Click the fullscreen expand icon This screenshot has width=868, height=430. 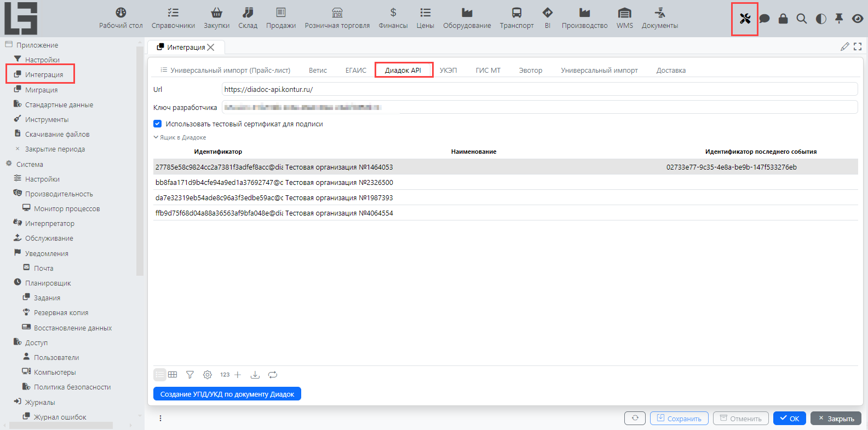pos(858,47)
